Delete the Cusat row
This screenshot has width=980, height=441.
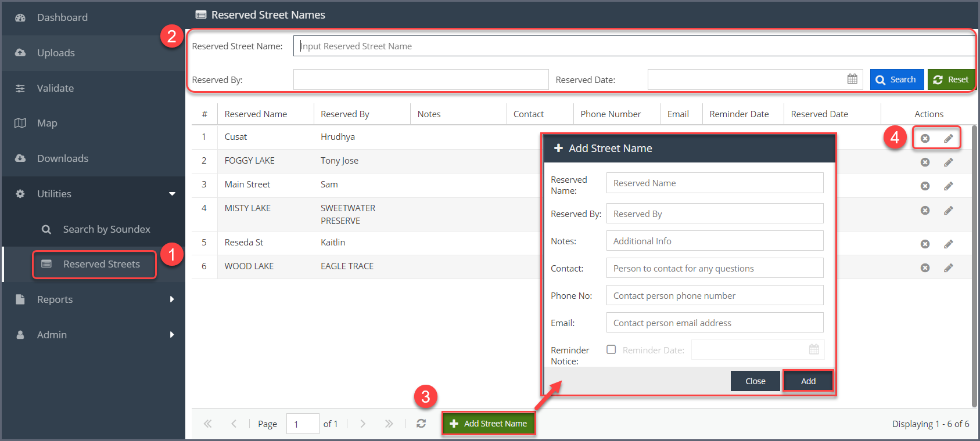pyautogui.click(x=925, y=138)
